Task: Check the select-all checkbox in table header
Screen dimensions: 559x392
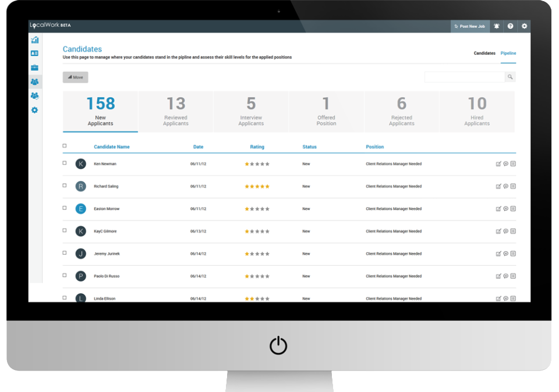Action: pyautogui.click(x=65, y=146)
